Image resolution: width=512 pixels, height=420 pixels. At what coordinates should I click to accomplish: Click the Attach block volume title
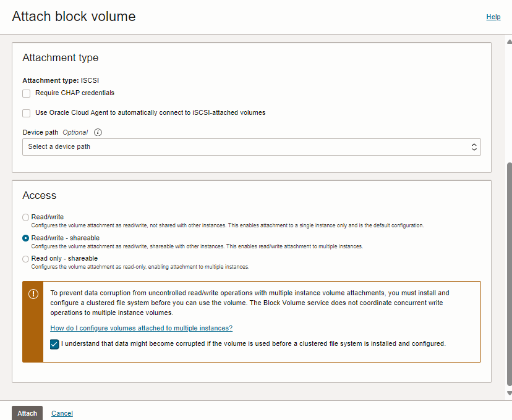tap(74, 17)
